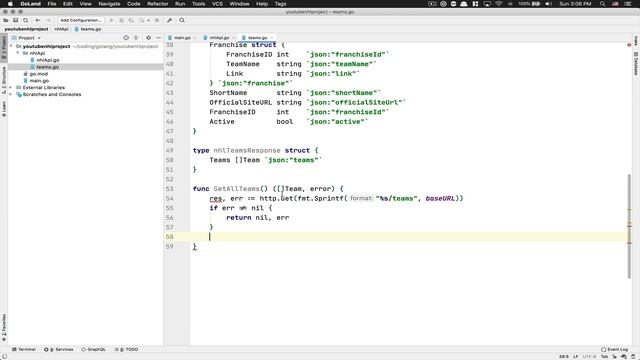
Task: Select nhlApi.go in the project tree
Action: click(48, 60)
